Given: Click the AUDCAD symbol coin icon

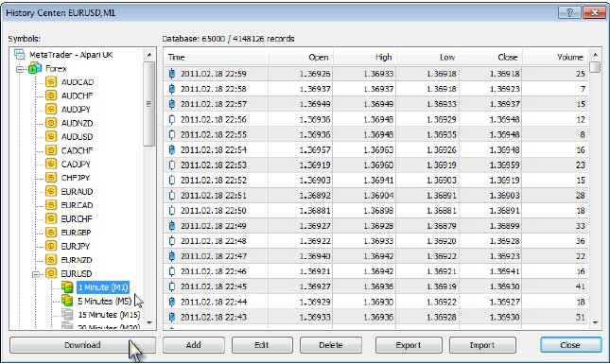Looking at the screenshot, I should pos(51,82).
